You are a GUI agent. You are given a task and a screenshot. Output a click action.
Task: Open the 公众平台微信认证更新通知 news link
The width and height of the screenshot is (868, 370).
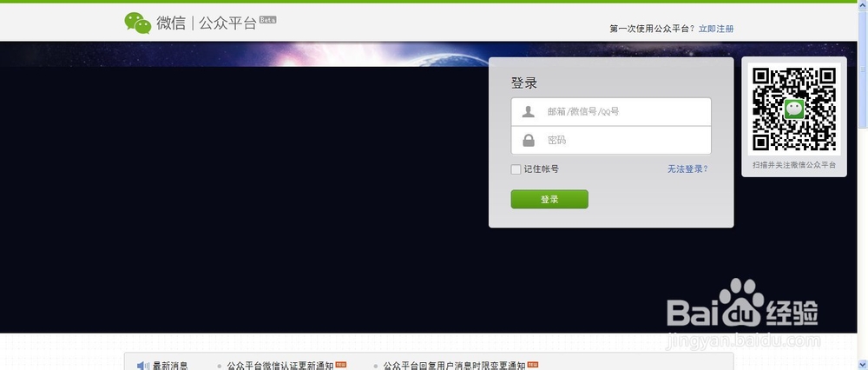pyautogui.click(x=280, y=366)
